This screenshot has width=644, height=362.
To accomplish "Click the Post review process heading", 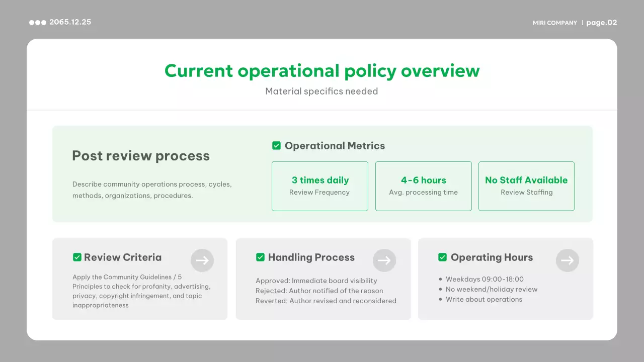I will click(141, 156).
